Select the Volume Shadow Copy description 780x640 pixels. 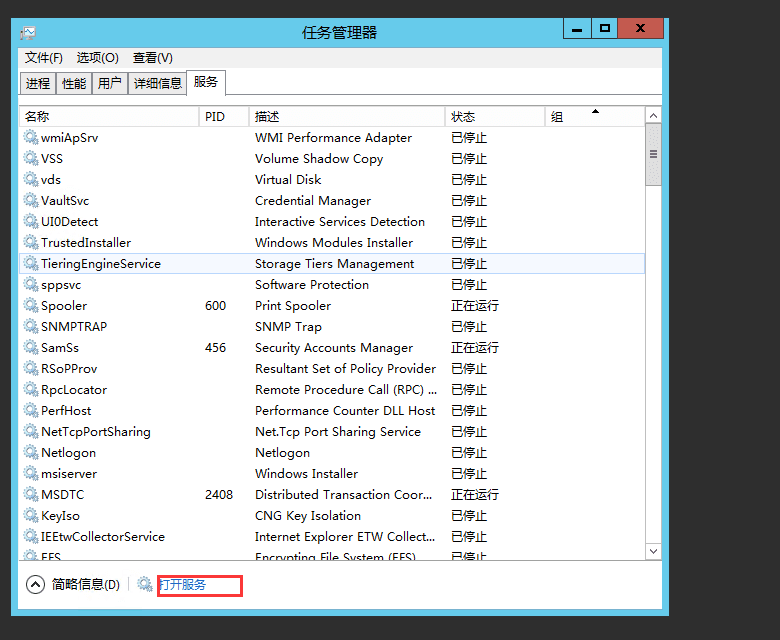pos(319,158)
